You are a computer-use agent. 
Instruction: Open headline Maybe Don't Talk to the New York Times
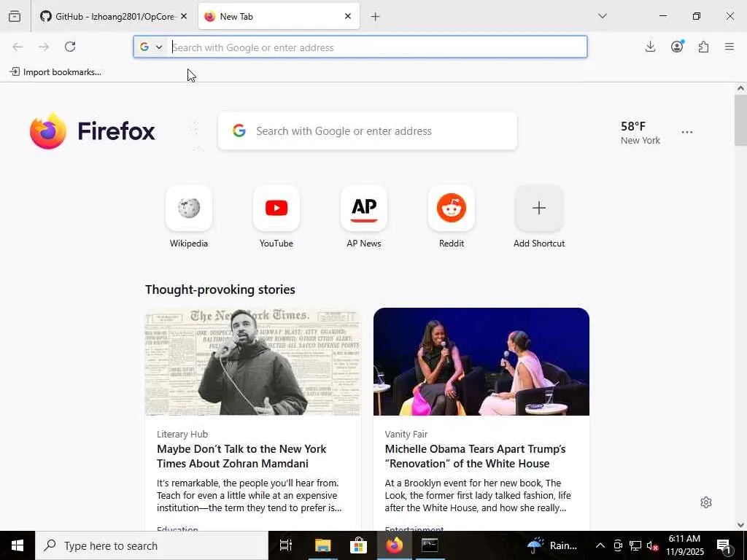pyautogui.click(x=241, y=456)
